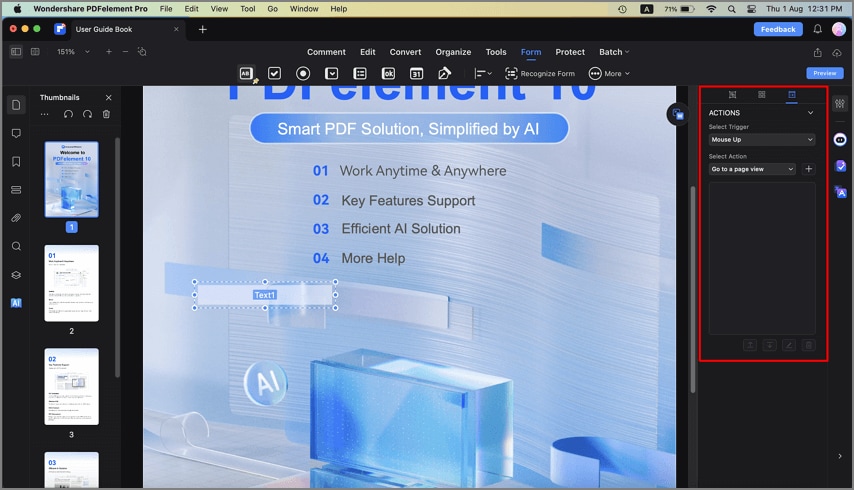Click the cloud upload icon
Screen dimensions: 854x490
[x=837, y=52]
